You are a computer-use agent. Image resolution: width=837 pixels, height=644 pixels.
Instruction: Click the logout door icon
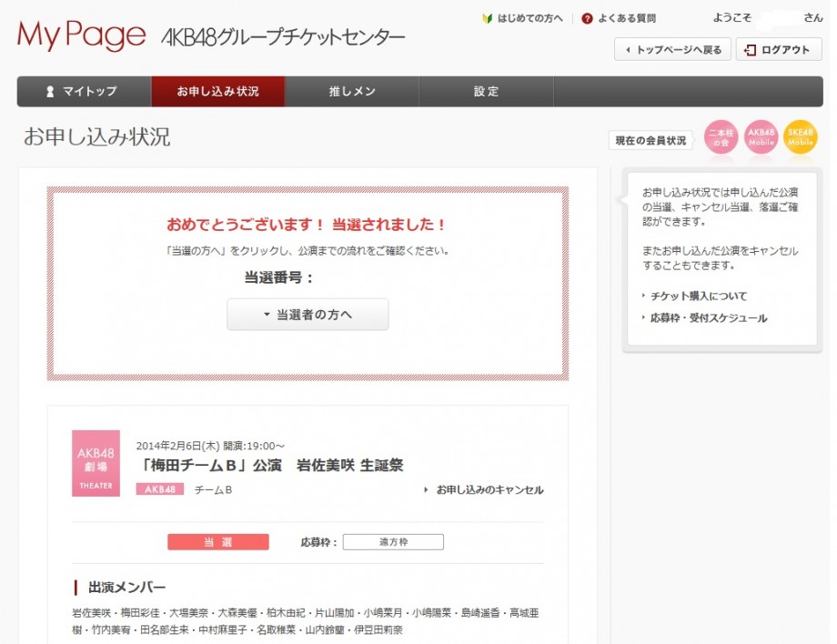click(750, 50)
